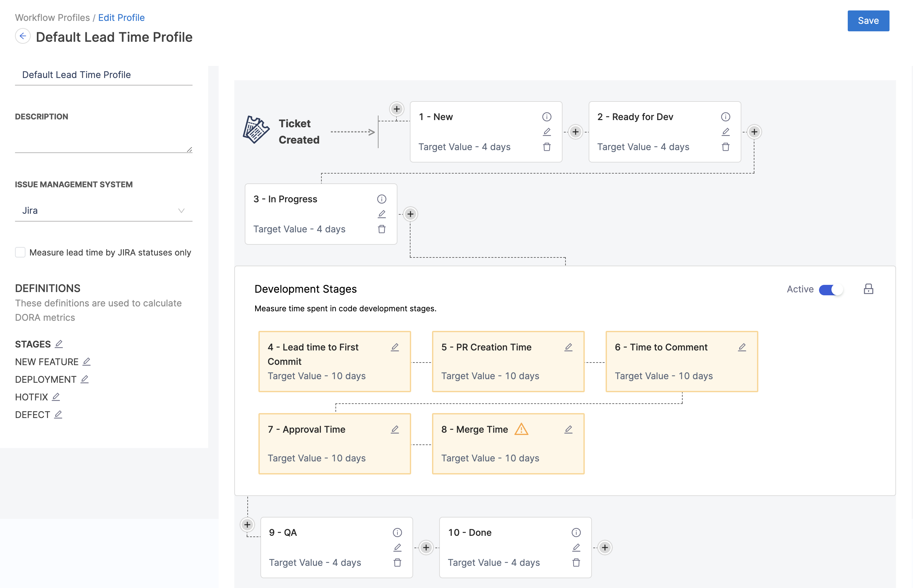Delete the 2 - Ready for Dev stage
913x588 pixels.
click(x=725, y=147)
